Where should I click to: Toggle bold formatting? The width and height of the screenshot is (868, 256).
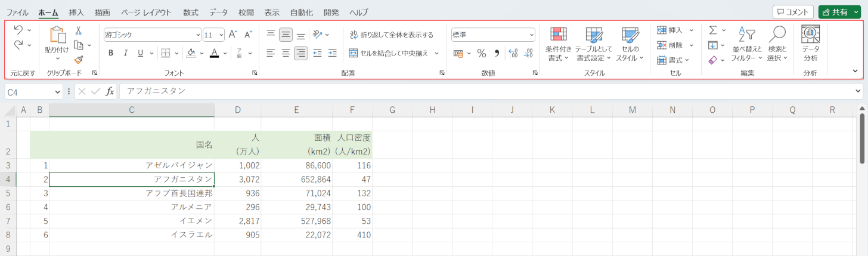[x=110, y=53]
